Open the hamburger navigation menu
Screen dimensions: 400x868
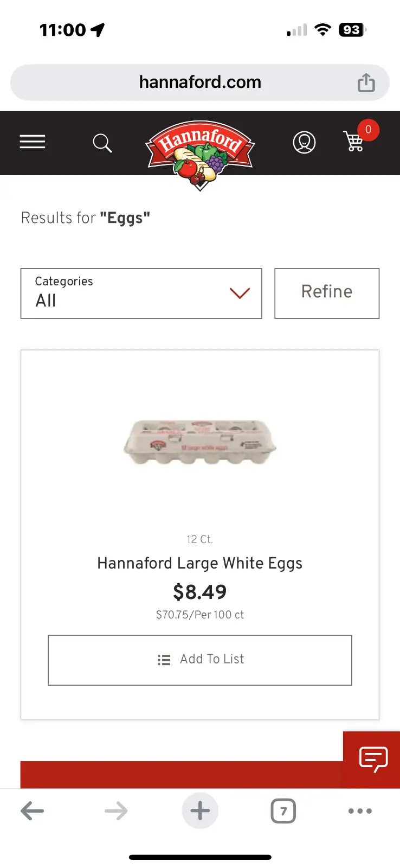[33, 142]
